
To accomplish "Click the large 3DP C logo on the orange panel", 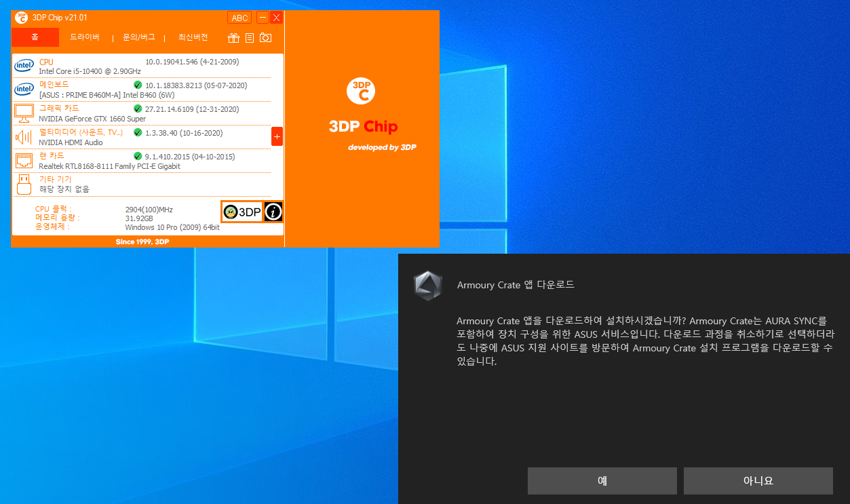I will pos(361,91).
